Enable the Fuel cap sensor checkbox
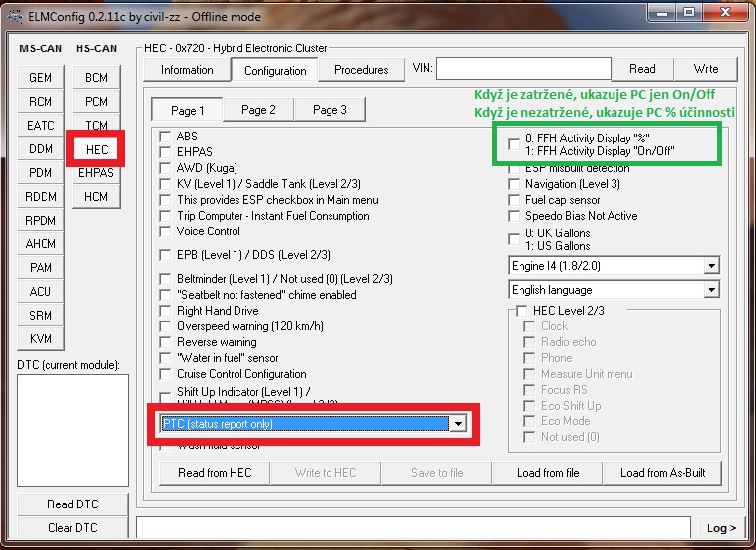The width and height of the screenshot is (756, 550). (x=515, y=200)
